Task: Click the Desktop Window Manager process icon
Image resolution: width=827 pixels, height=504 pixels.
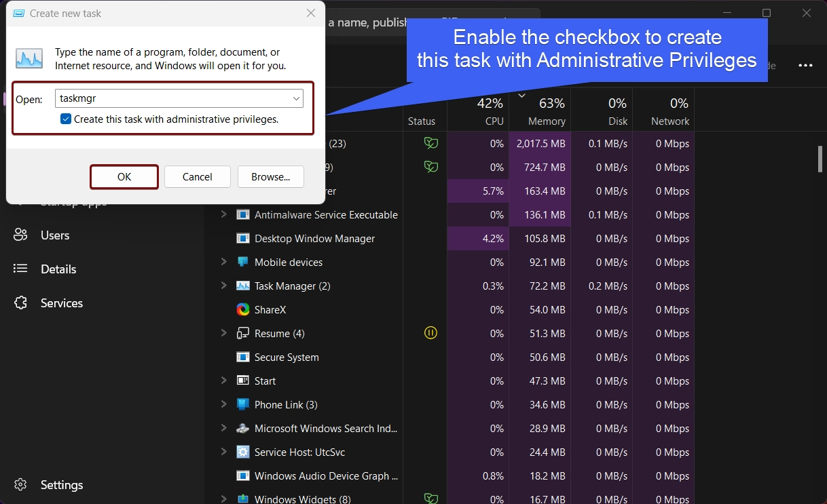Action: click(243, 239)
